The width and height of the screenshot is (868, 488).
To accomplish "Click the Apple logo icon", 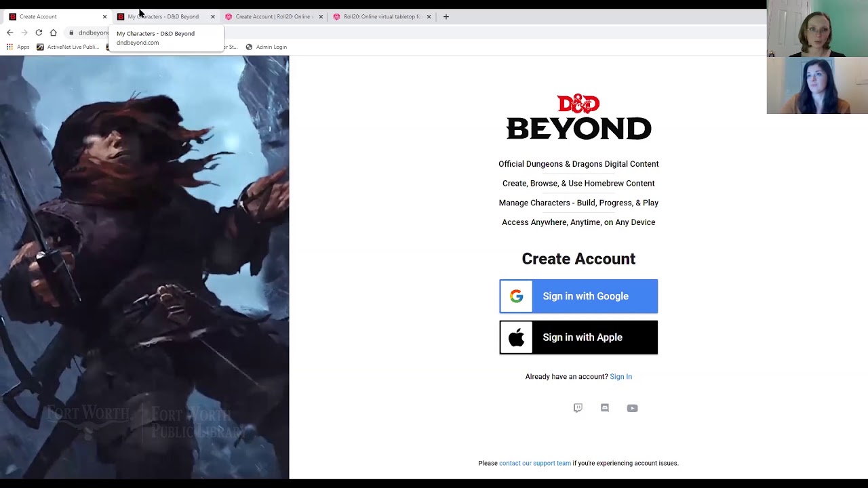I will 517,338.
